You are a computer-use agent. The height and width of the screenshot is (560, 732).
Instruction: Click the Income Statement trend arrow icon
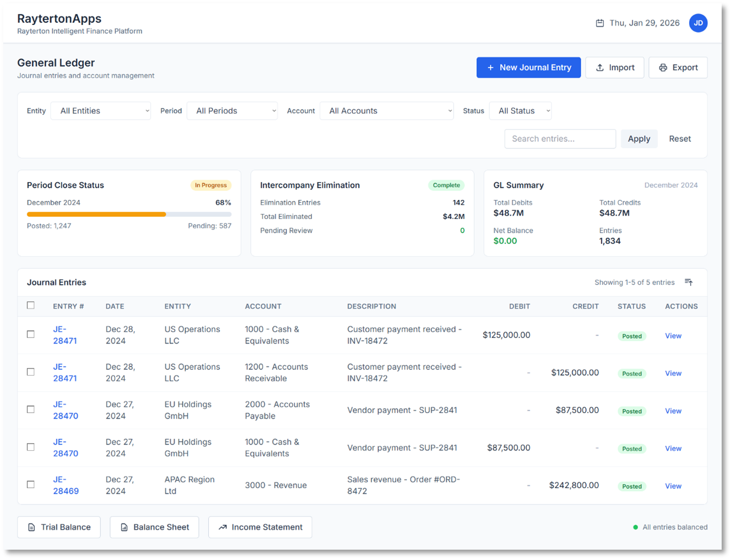point(222,527)
